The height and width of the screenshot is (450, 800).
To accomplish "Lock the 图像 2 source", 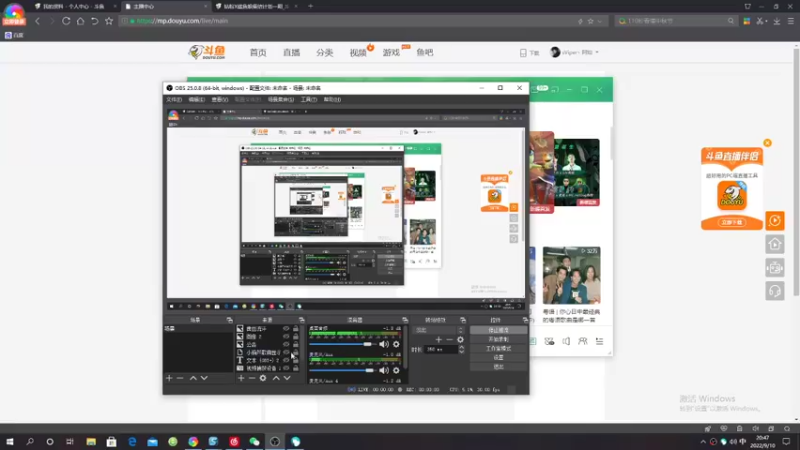I will [x=295, y=337].
